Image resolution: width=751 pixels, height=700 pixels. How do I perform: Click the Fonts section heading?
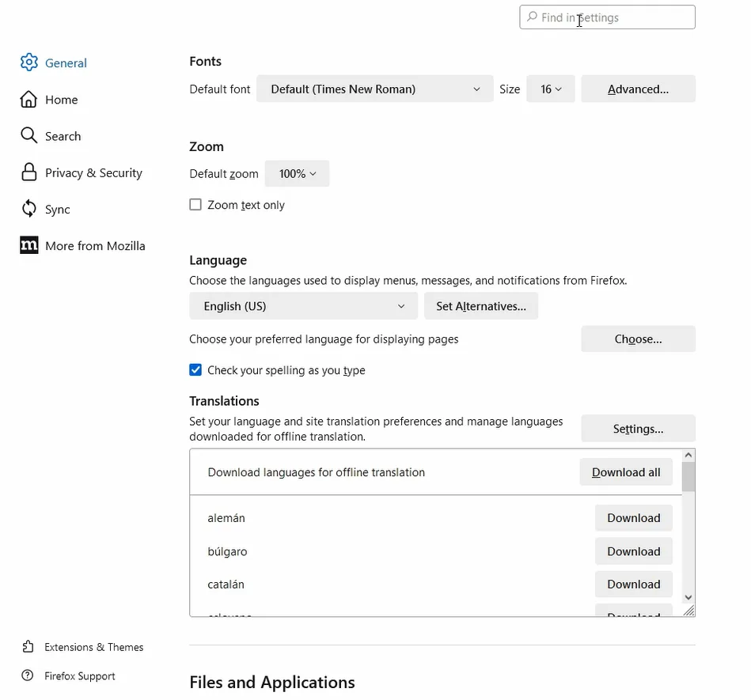[206, 61]
